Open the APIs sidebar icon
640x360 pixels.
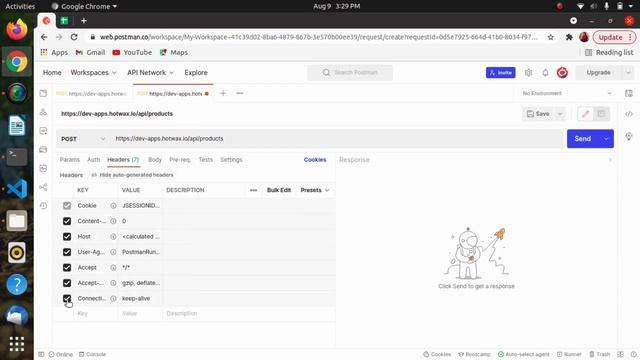tap(43, 112)
